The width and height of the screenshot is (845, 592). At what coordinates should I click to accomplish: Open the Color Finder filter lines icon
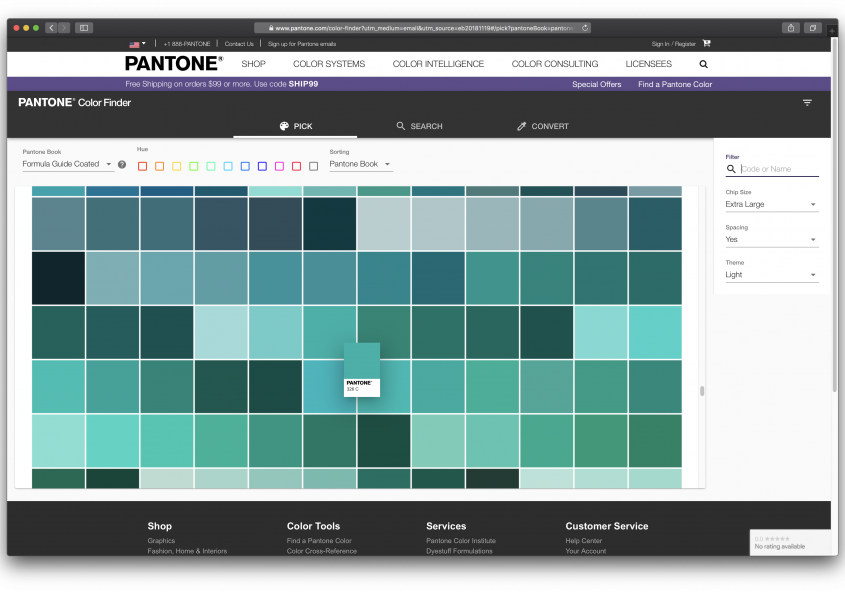(807, 102)
